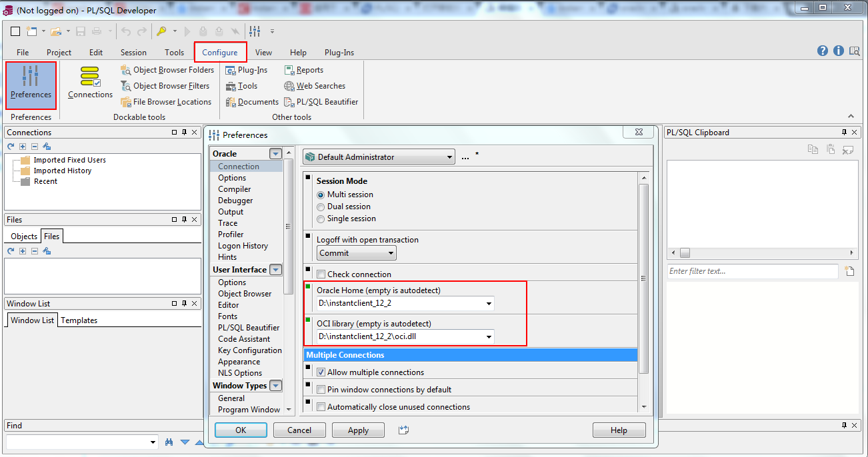
Task: Select Compiler in preferences tree
Action: pyautogui.click(x=235, y=189)
